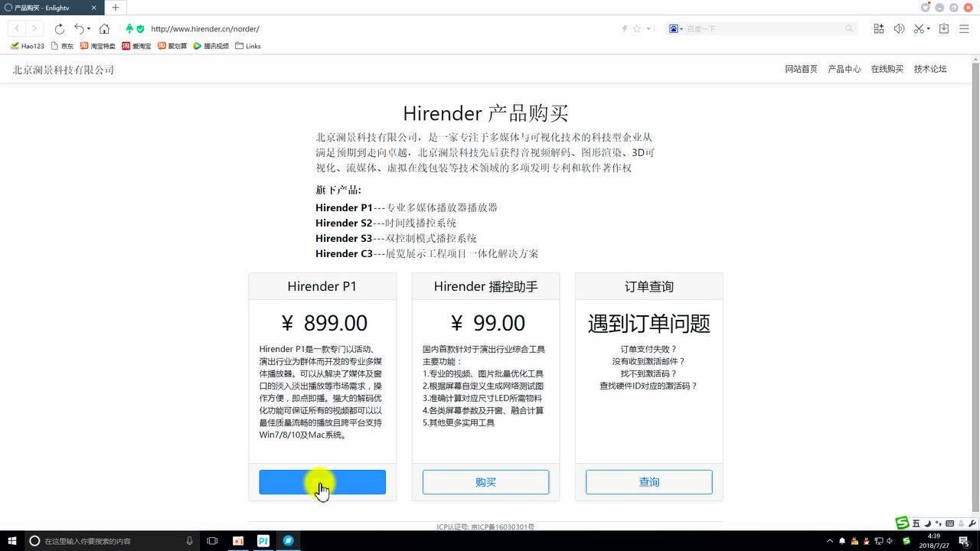Viewport: 980px width, 551px height.
Task: Switch to the blue browser taskbar icon
Action: click(x=288, y=540)
